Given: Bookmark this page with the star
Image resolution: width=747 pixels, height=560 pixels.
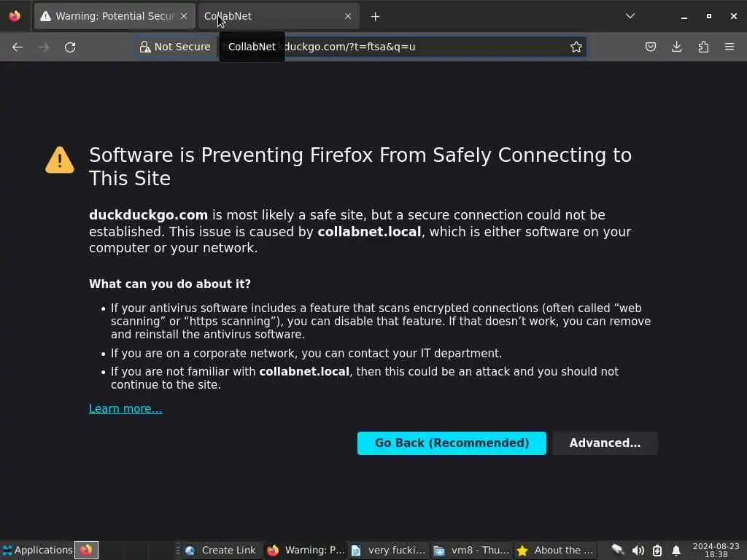Looking at the screenshot, I should point(576,47).
